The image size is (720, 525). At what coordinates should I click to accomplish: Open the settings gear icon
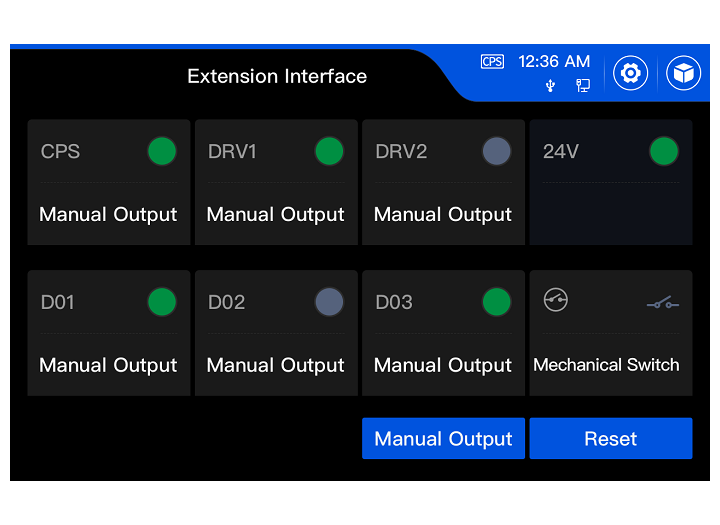click(x=630, y=73)
